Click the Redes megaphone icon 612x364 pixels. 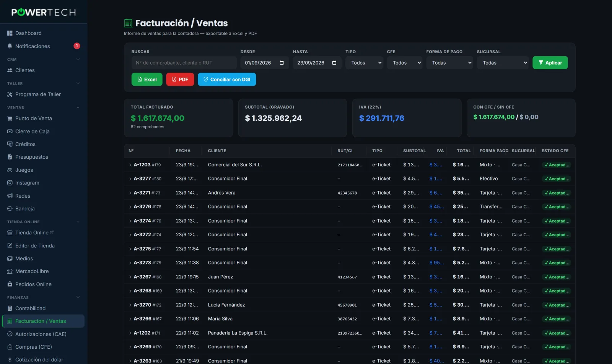(x=10, y=196)
